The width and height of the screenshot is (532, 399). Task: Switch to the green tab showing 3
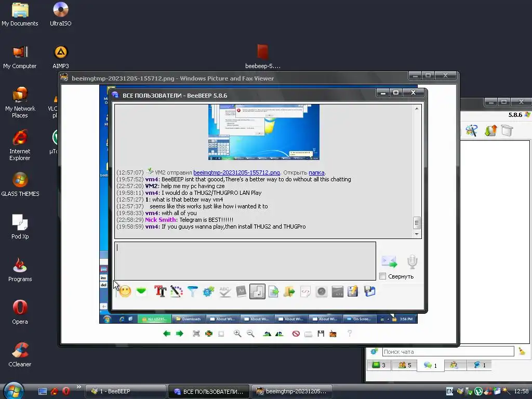tap(379, 365)
